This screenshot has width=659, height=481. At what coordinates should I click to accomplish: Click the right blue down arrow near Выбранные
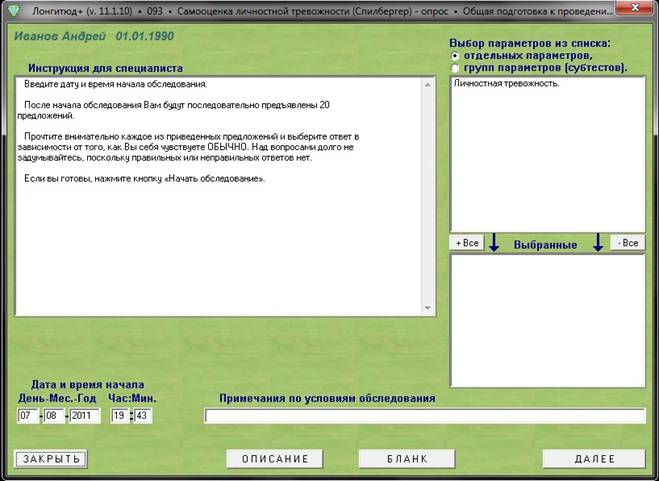click(598, 243)
